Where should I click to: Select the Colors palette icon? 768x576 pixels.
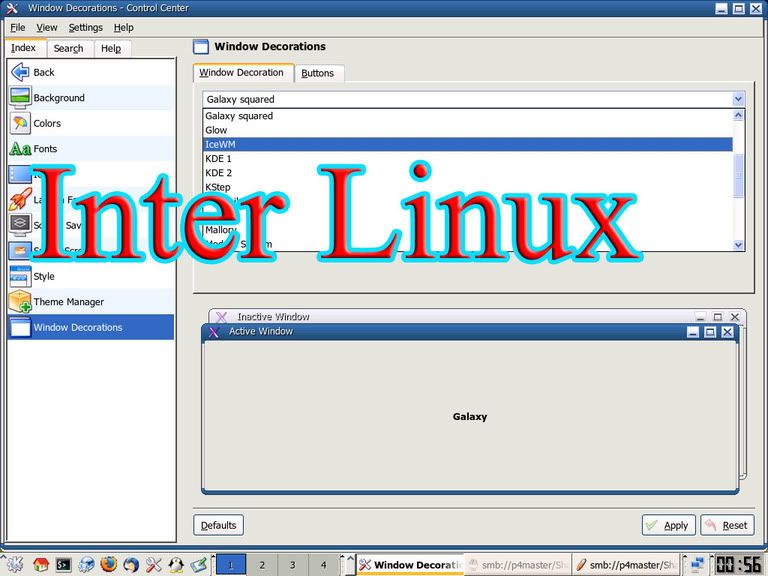20,123
